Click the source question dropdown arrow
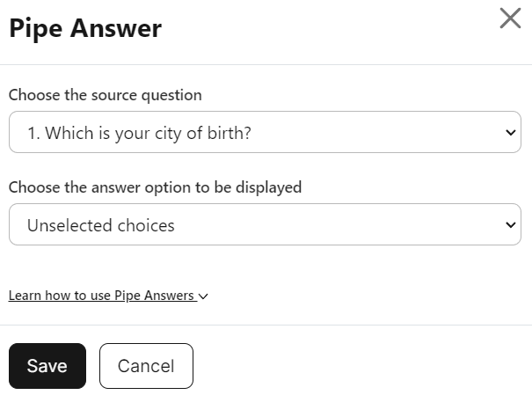Screen dimensions: 532x395 (512, 133)
